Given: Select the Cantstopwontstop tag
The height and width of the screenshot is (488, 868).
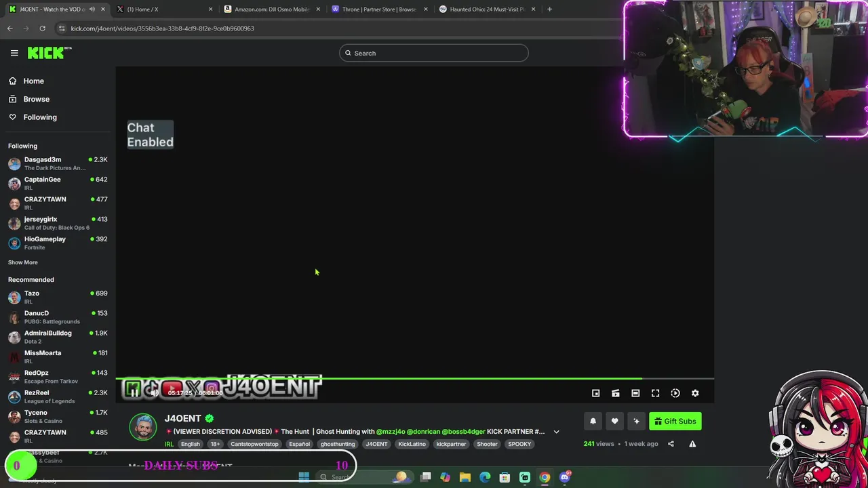Looking at the screenshot, I should [x=254, y=444].
